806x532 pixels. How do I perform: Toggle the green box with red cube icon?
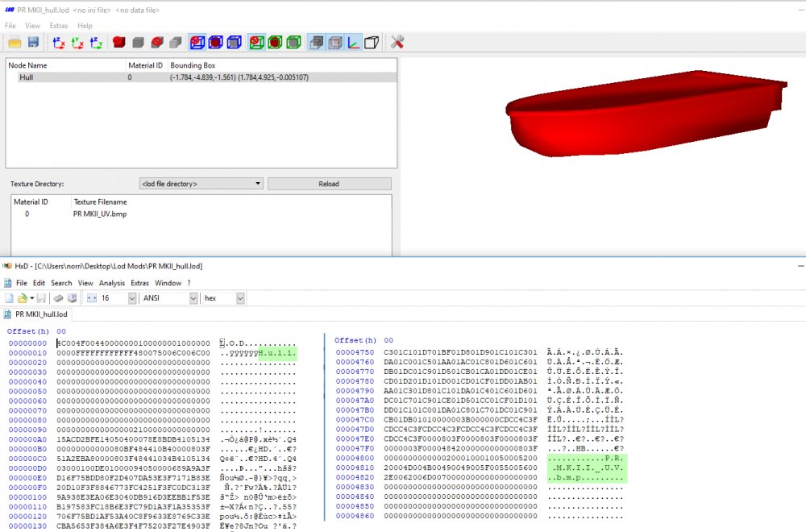pyautogui.click(x=275, y=42)
